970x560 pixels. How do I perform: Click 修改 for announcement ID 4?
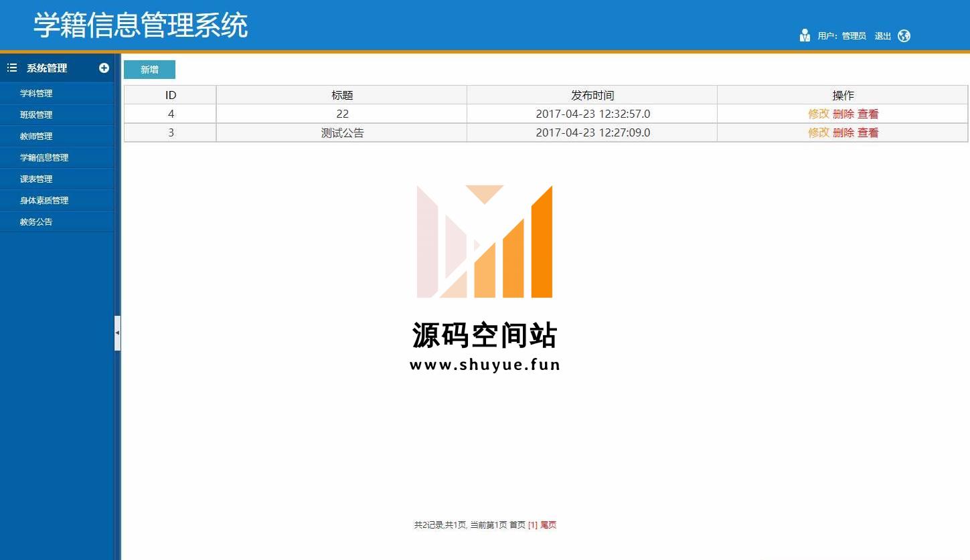tap(818, 114)
